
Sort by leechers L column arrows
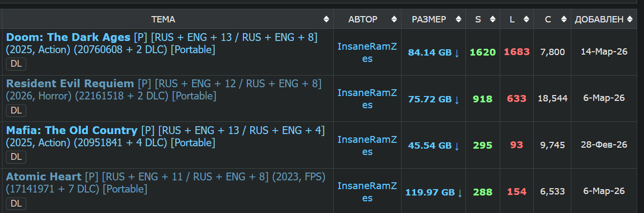point(526,19)
